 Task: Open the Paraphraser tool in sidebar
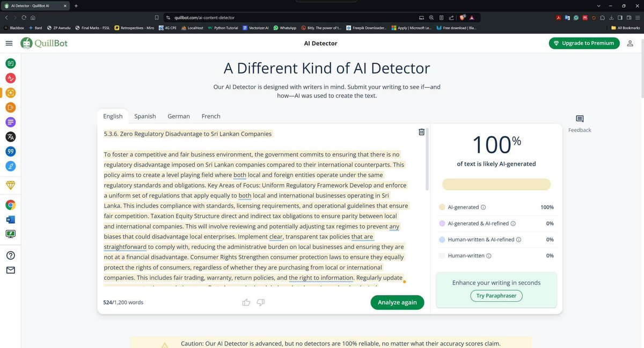click(11, 63)
